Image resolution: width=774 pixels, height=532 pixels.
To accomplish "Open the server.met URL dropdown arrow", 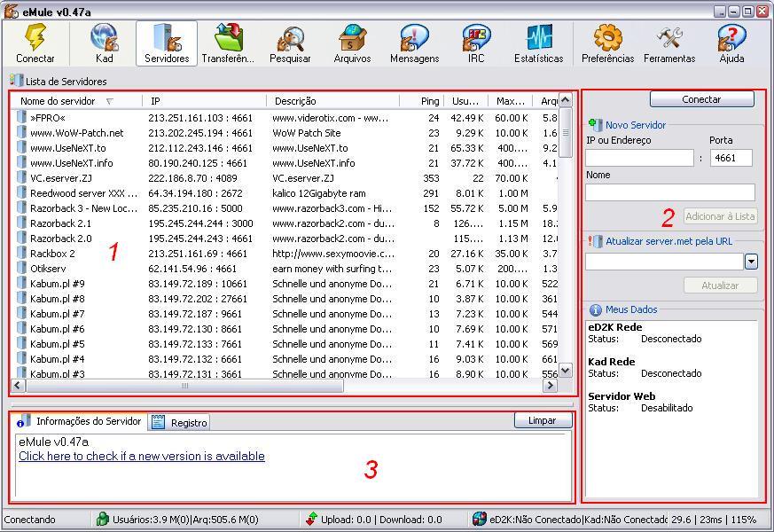I will pos(751,262).
